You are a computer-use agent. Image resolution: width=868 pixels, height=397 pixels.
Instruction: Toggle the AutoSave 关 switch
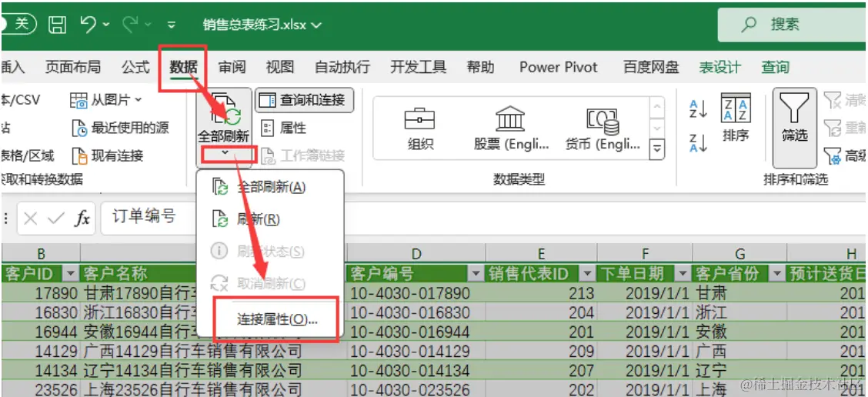[18, 25]
